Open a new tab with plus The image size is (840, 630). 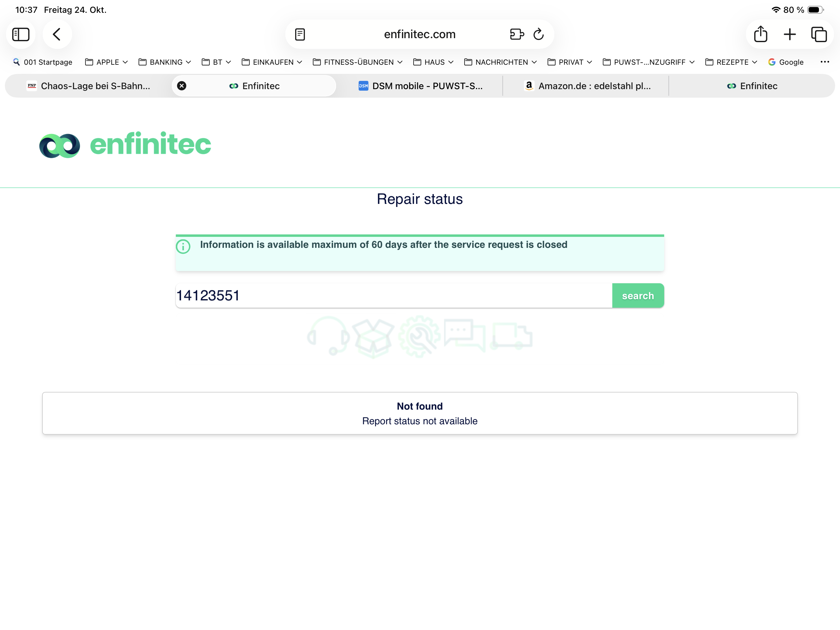click(790, 34)
